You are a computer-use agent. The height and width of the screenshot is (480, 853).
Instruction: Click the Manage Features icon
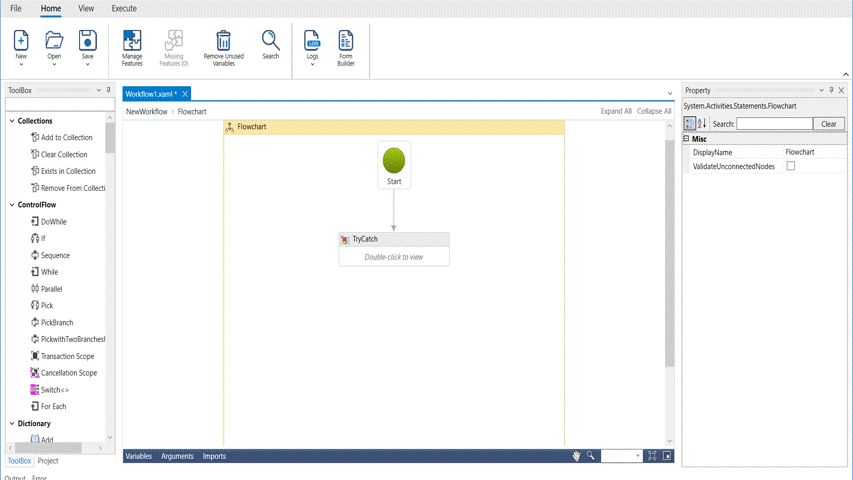132,41
